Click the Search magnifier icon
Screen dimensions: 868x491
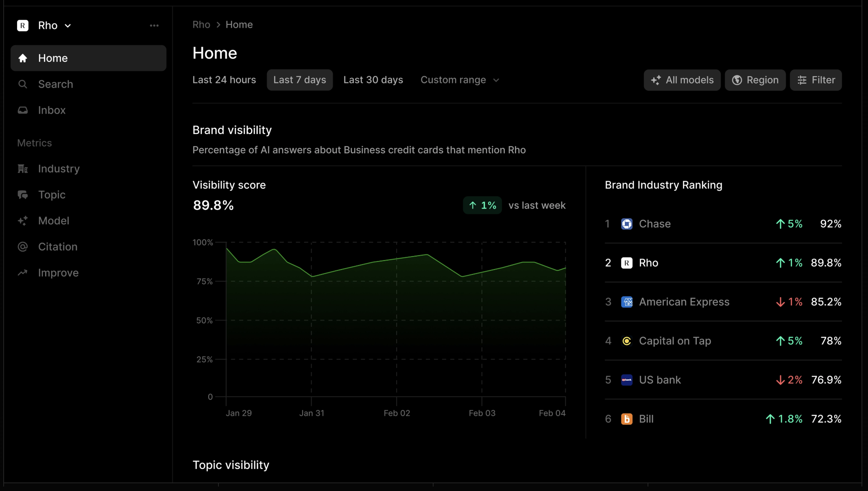(23, 84)
